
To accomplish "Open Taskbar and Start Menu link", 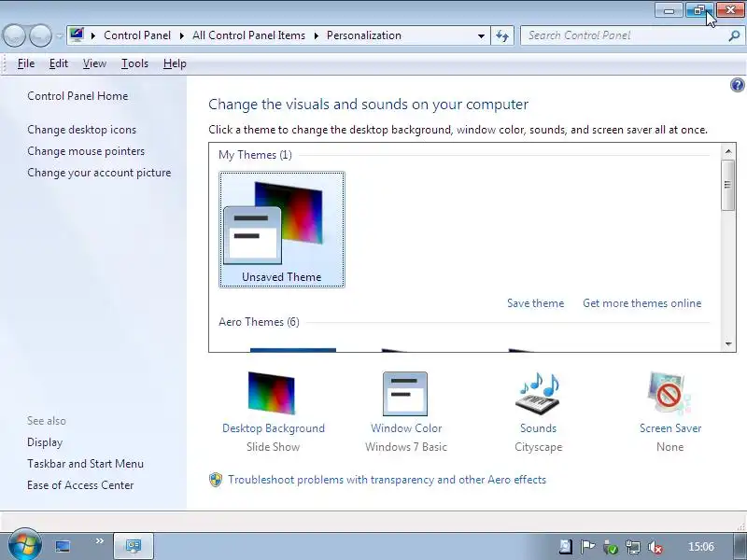I will (x=85, y=463).
